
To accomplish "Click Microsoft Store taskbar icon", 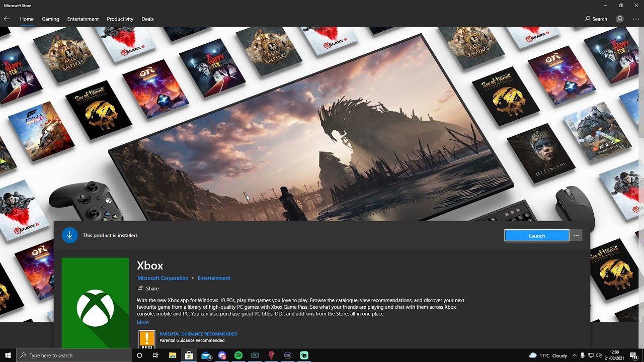I will (x=189, y=355).
